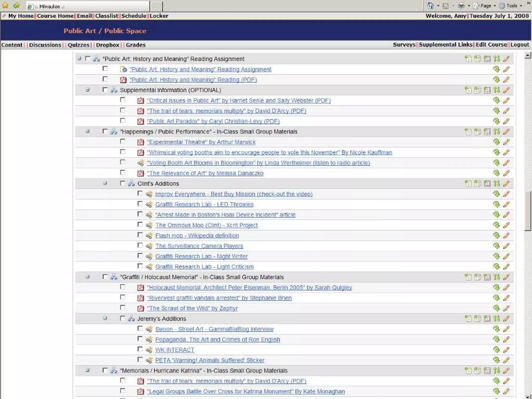Screen dimensions: 532x399
Task: Click the third add icon on Happenings module row
Action: [x=487, y=132]
